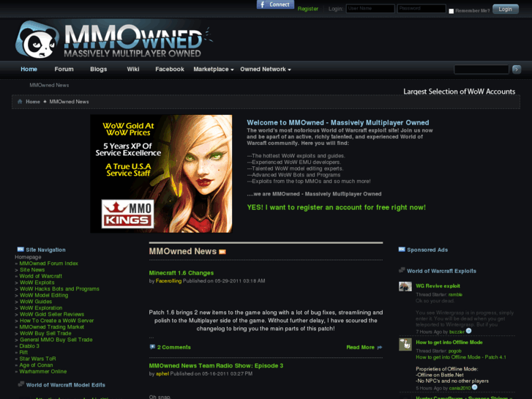Click the comments speech bubble icon

click(x=152, y=347)
